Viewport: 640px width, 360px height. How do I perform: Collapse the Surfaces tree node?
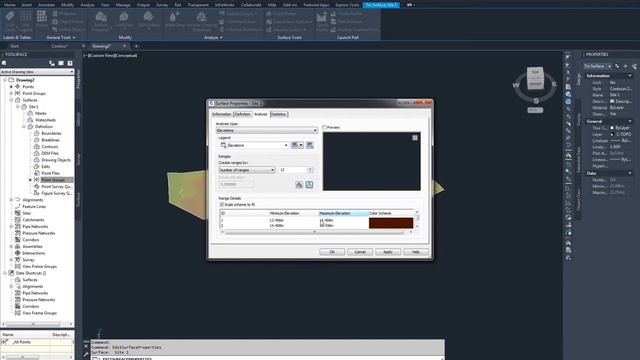[11, 100]
